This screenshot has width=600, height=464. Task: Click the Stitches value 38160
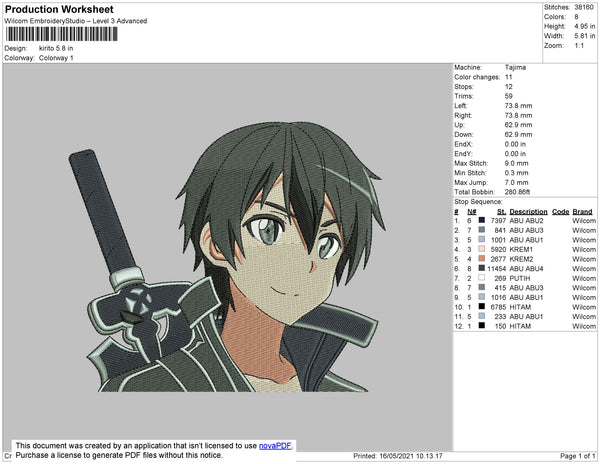[x=584, y=7]
